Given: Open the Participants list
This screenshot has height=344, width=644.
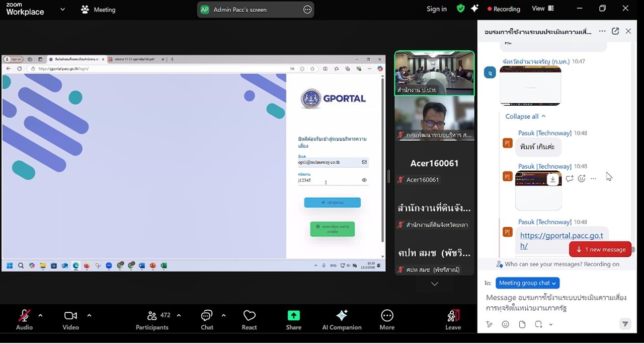Looking at the screenshot, I should (x=152, y=320).
